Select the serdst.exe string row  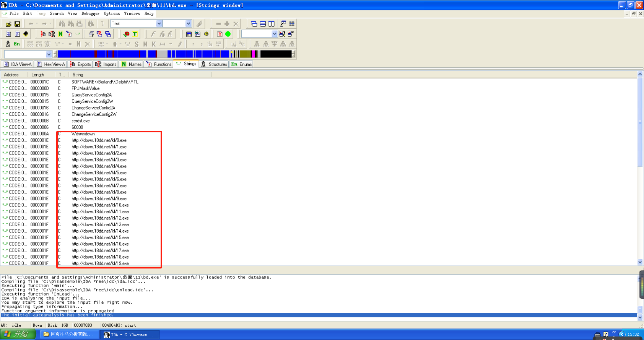(318, 121)
